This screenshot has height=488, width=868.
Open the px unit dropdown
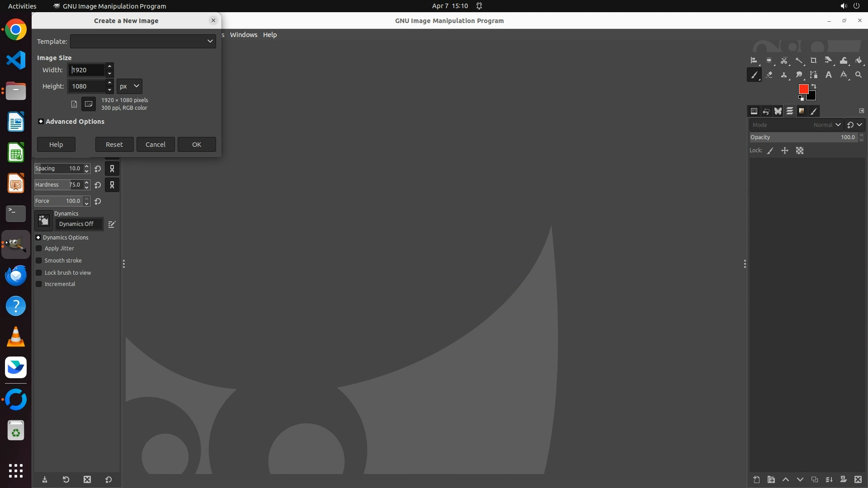129,86
